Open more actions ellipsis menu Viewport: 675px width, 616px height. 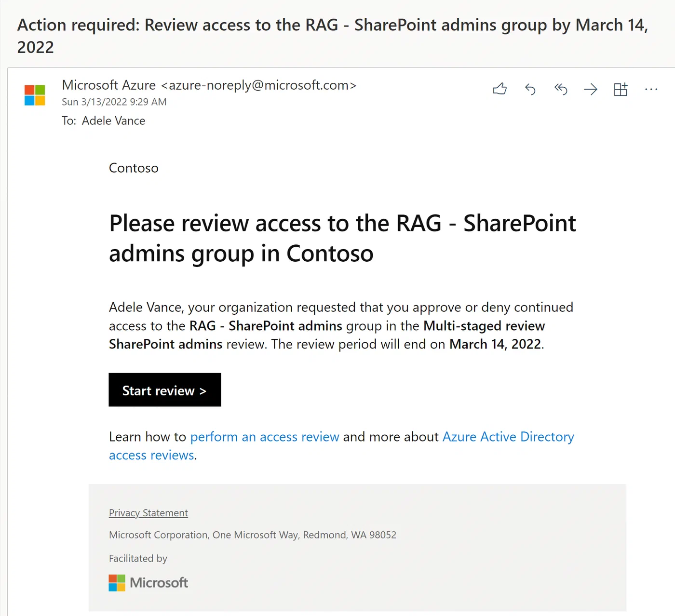[651, 89]
